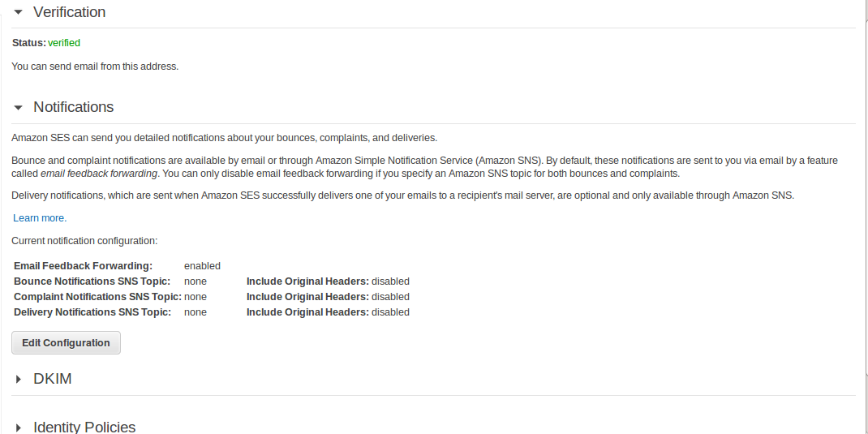This screenshot has height=434, width=868.
Task: Collapse the Notifications section triangle
Action: [19, 107]
